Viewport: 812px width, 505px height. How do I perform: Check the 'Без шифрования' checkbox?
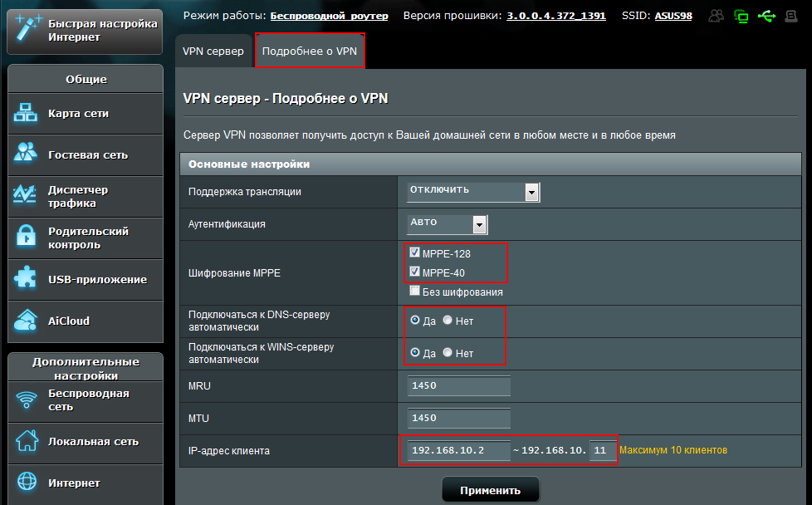pyautogui.click(x=414, y=291)
